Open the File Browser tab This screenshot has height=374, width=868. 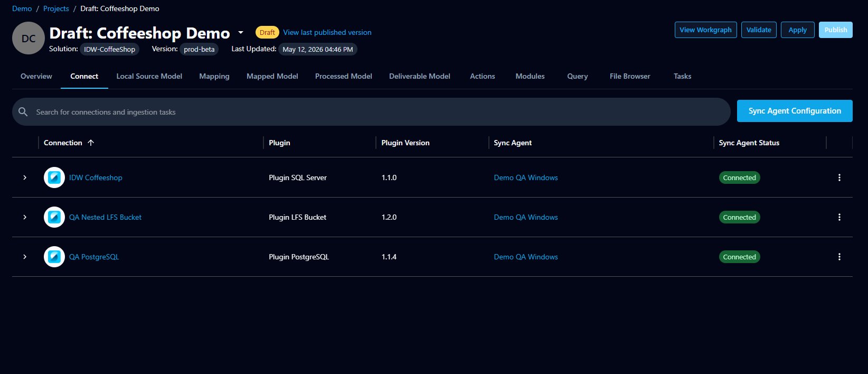click(x=630, y=76)
